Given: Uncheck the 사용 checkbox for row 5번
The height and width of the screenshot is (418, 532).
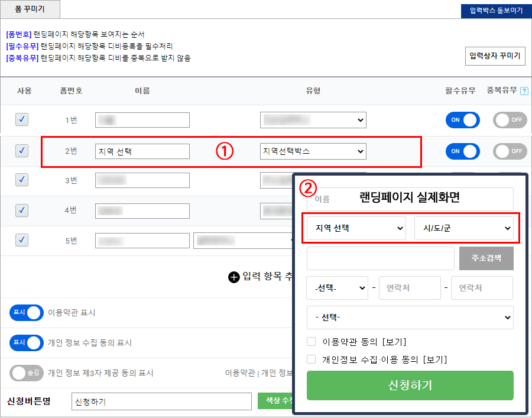Looking at the screenshot, I should [x=22, y=240].
